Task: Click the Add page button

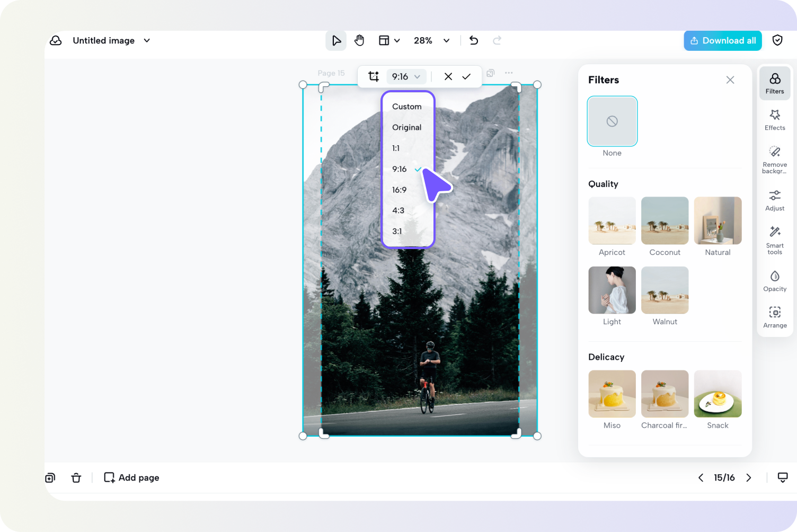Action: (x=131, y=478)
